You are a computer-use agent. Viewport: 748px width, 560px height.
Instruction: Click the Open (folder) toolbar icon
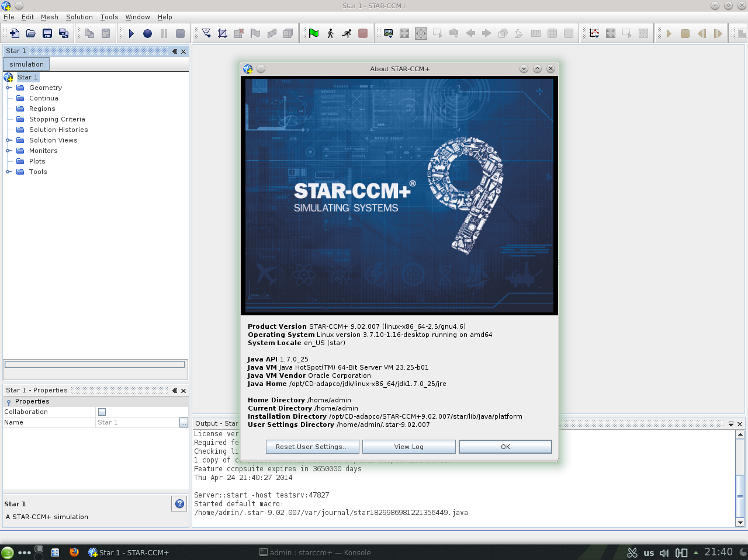(x=31, y=33)
